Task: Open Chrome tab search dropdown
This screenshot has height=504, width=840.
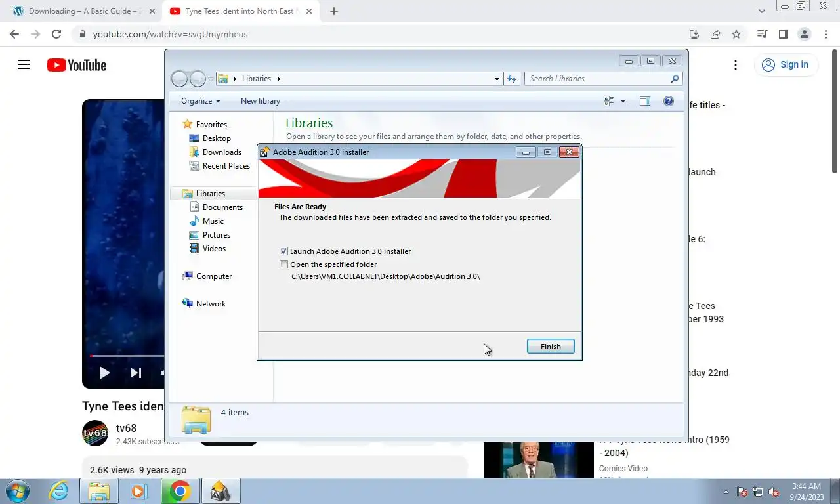Action: [761, 11]
